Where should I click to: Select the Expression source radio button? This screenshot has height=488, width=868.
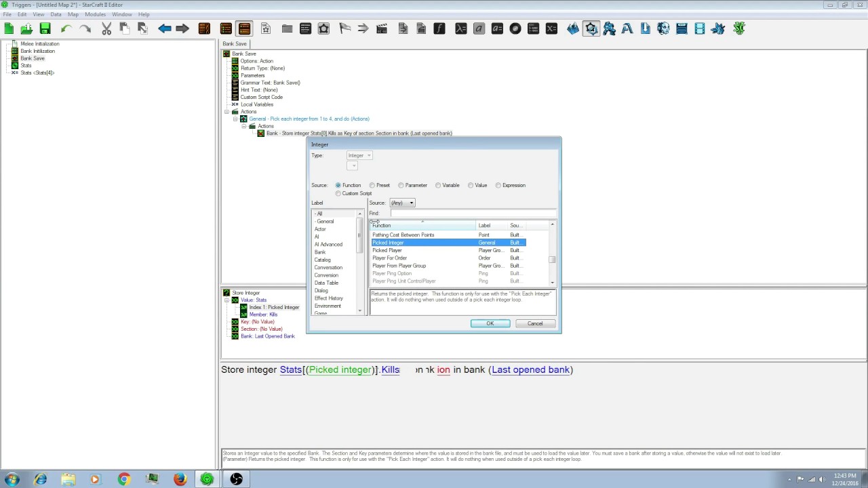coord(498,185)
